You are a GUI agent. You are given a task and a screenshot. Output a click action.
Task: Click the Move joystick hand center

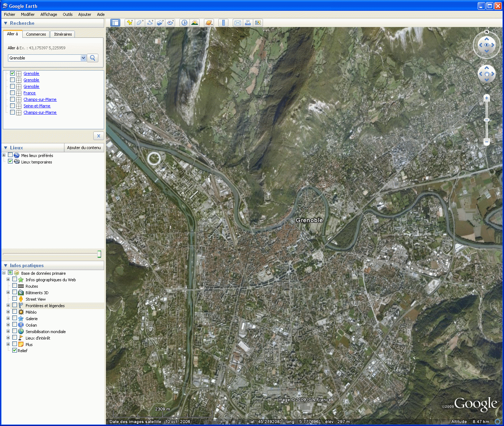coord(487,74)
